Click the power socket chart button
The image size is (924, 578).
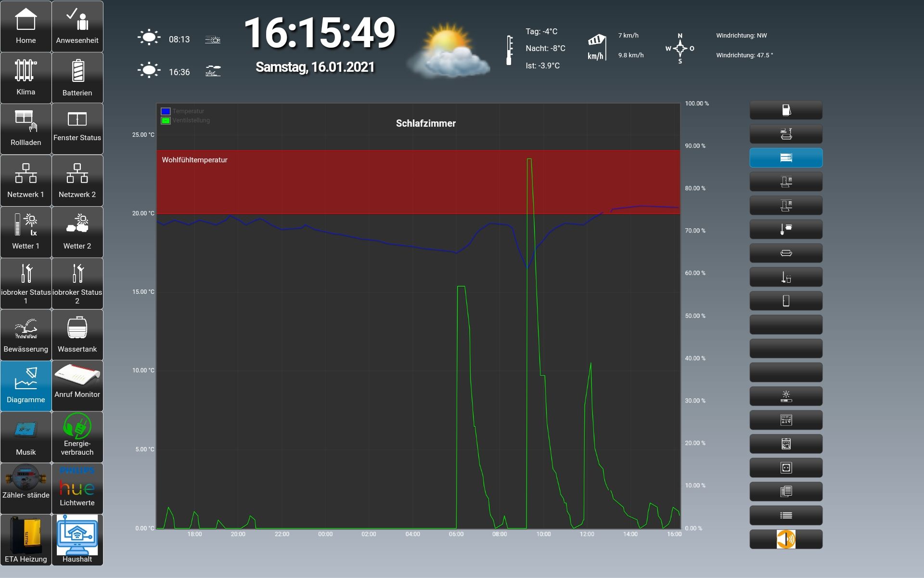tap(785, 468)
